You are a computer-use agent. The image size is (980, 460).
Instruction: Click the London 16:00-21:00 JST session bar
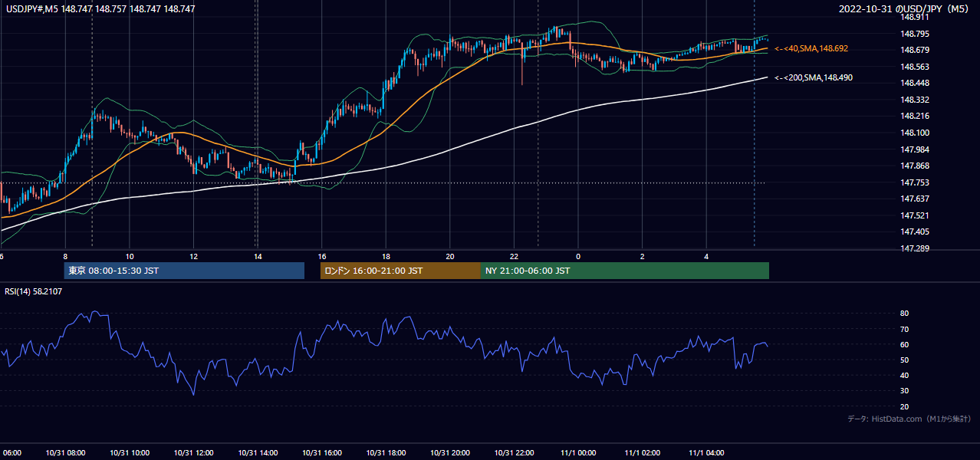400,271
